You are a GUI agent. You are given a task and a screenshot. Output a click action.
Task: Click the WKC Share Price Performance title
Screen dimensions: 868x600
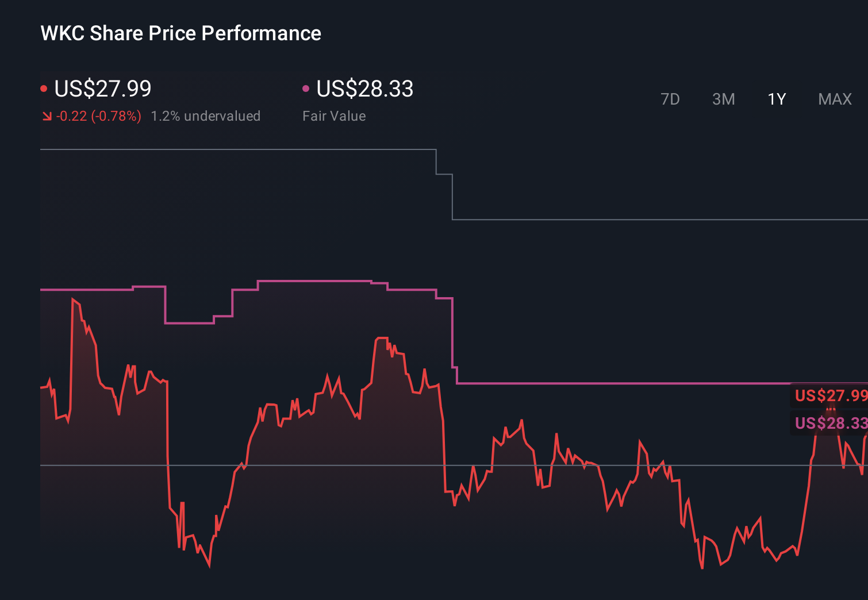(x=180, y=33)
